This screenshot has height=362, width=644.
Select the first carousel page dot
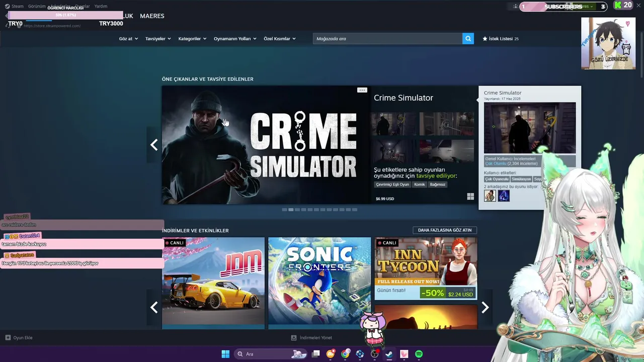coord(284,210)
